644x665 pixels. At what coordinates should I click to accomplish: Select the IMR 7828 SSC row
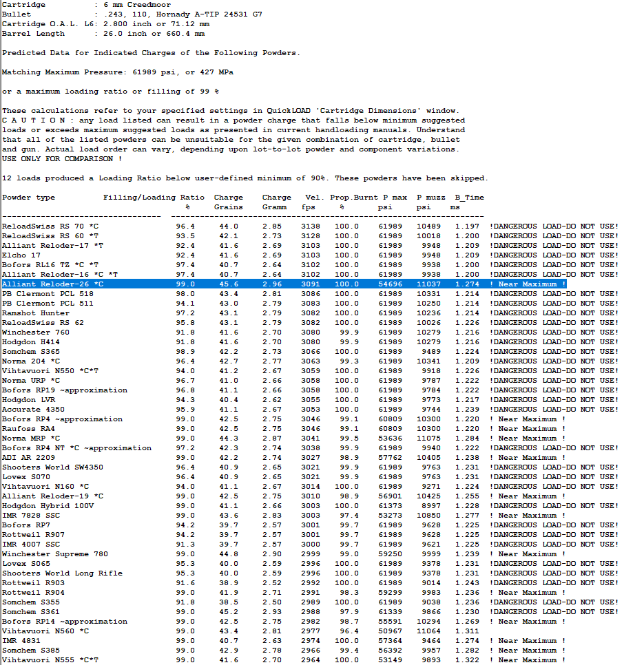tap(284, 516)
